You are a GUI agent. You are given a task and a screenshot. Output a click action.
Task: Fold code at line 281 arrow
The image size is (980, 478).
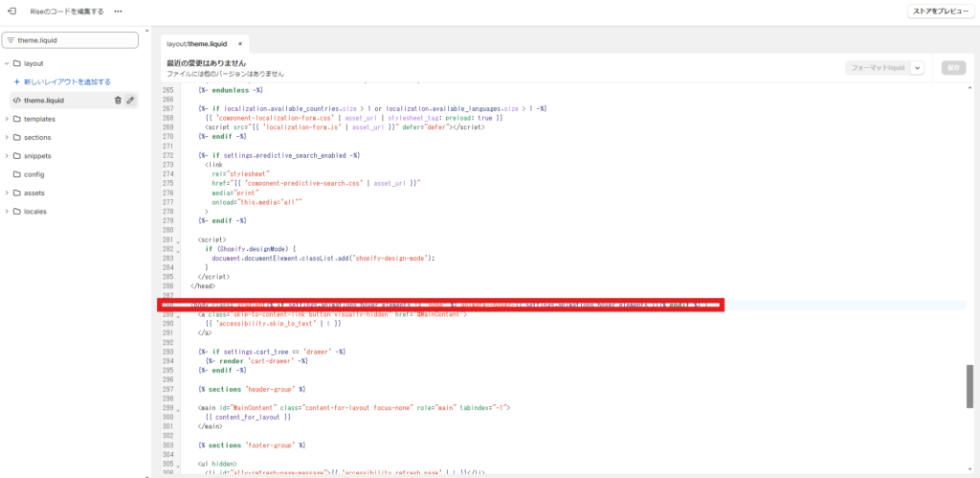click(177, 241)
